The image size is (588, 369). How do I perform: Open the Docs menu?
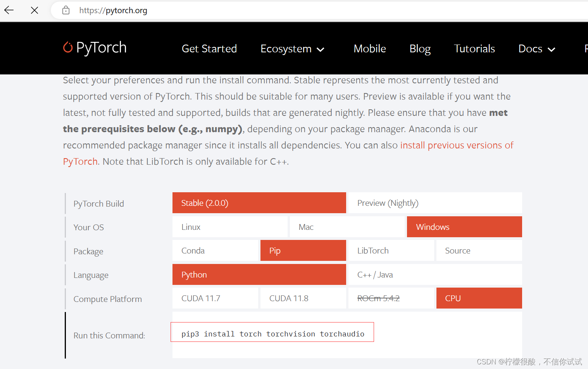point(537,49)
